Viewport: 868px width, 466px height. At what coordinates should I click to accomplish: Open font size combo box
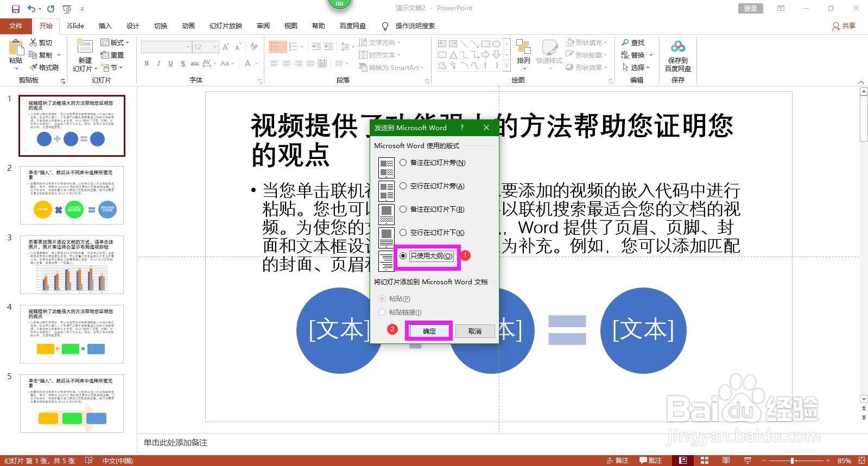coord(206,47)
